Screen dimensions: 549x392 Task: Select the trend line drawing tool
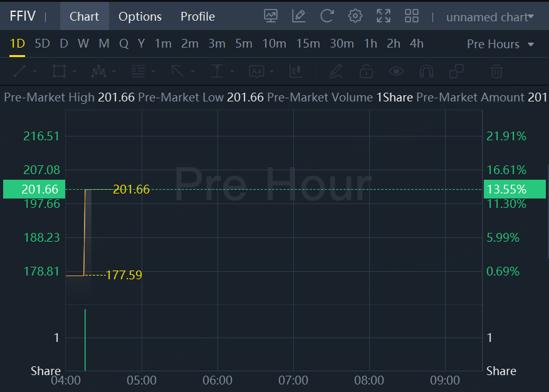click(x=20, y=71)
